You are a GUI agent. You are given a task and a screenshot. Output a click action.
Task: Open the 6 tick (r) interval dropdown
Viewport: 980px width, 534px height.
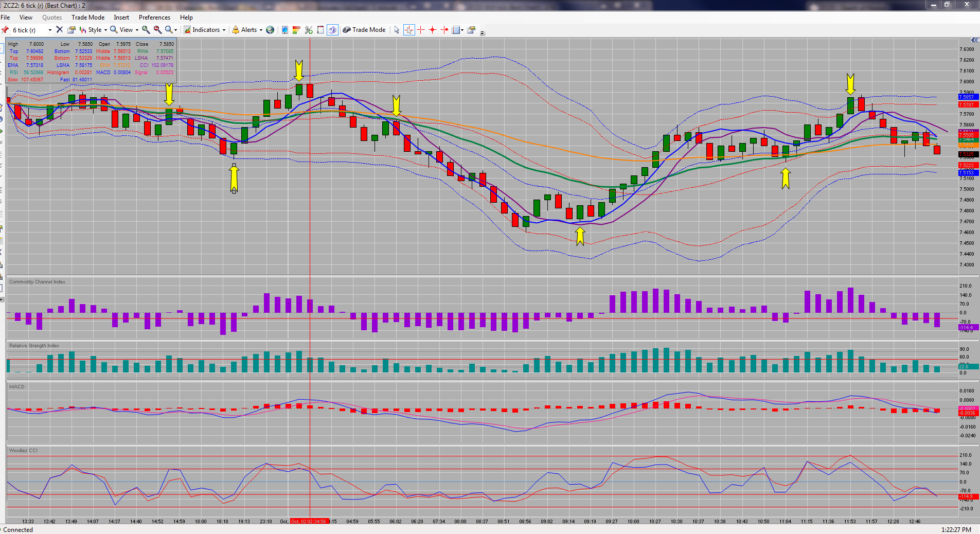[x=50, y=30]
